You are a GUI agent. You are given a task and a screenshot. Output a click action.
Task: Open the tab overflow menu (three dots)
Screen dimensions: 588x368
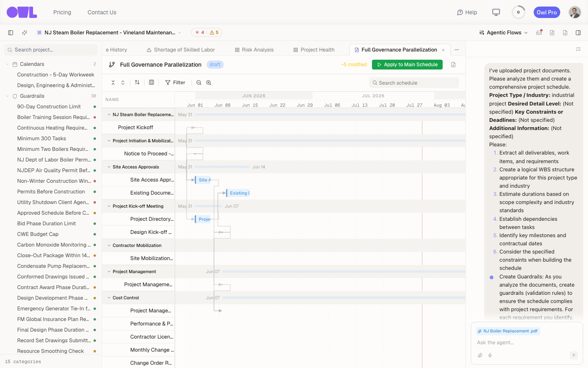pos(457,50)
